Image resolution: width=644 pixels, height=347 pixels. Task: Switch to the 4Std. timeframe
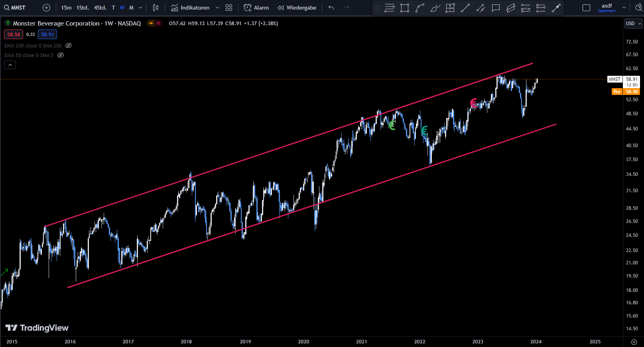click(100, 8)
